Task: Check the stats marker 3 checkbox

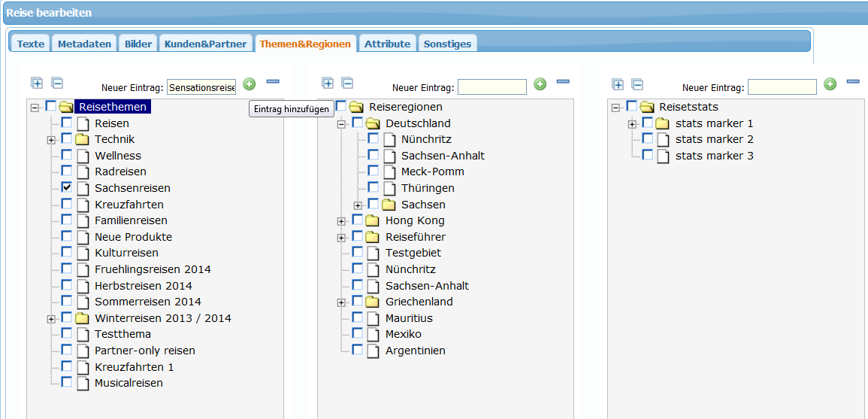Action: pos(648,155)
